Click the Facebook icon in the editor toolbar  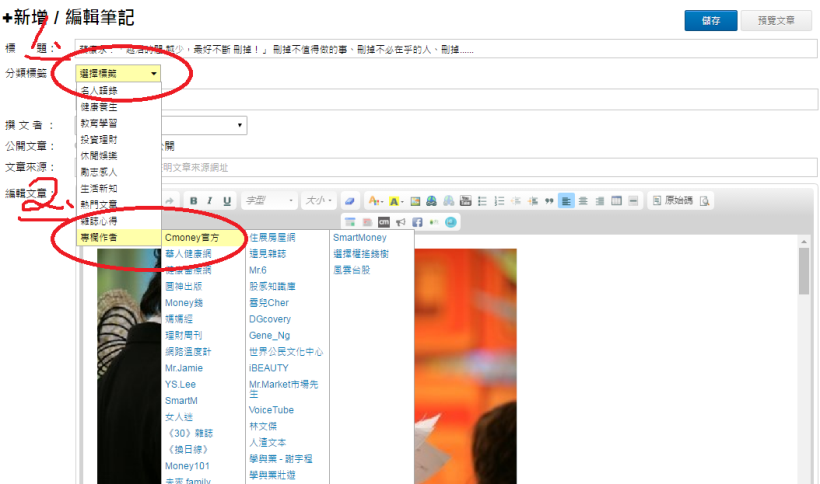416,221
